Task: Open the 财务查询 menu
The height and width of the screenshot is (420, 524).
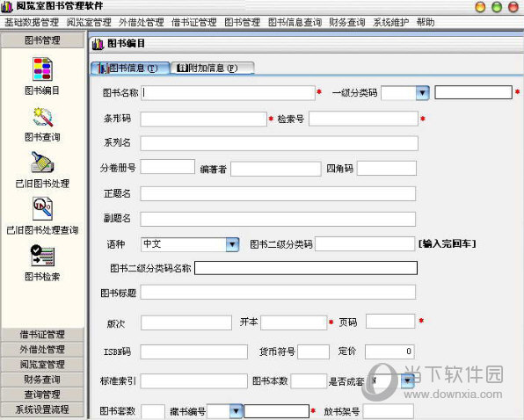Action: click(347, 22)
